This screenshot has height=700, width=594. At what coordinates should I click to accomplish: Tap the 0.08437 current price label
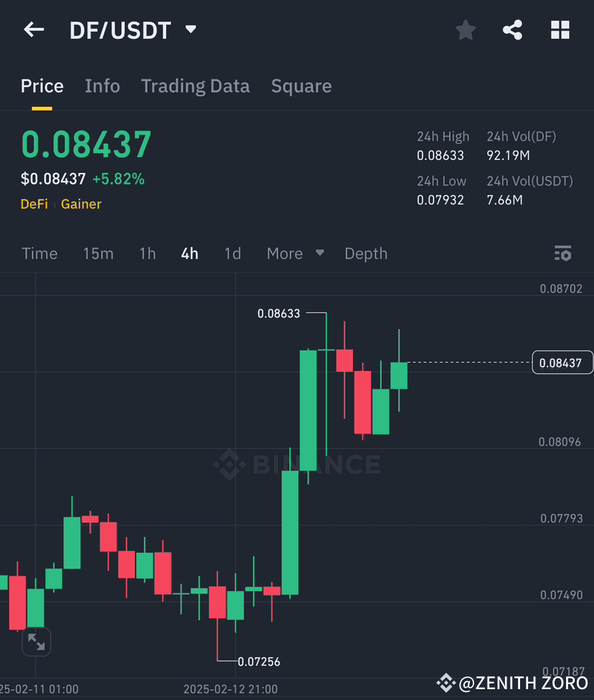coord(562,363)
